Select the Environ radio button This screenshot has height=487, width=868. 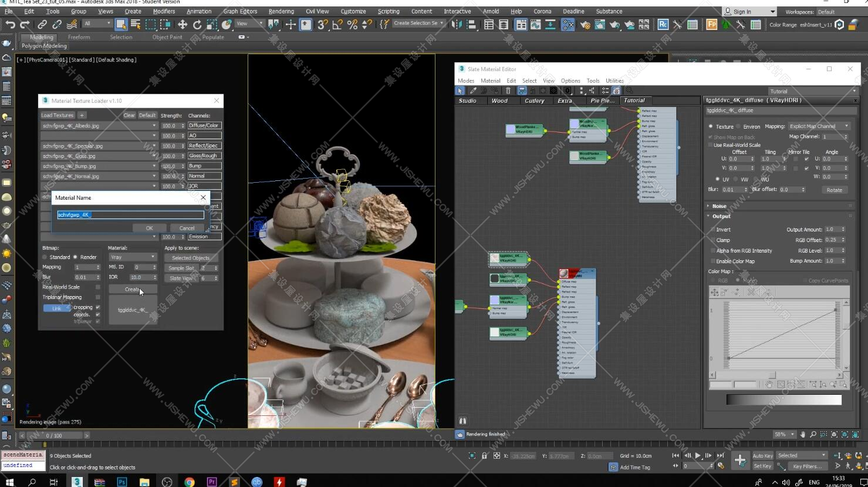tap(738, 126)
